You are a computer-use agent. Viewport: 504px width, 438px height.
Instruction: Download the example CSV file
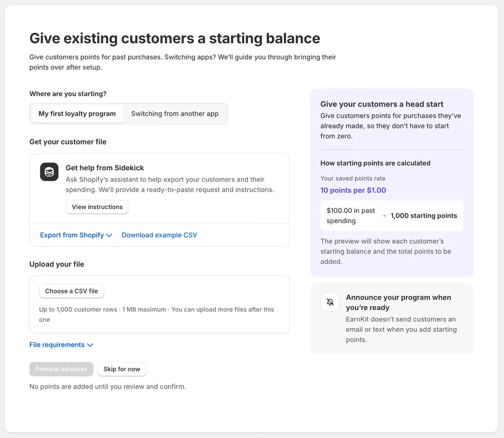tap(159, 235)
